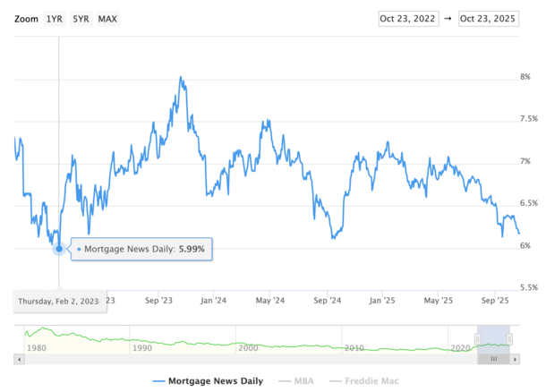Click the scrollbar right arrow button

(x=514, y=359)
